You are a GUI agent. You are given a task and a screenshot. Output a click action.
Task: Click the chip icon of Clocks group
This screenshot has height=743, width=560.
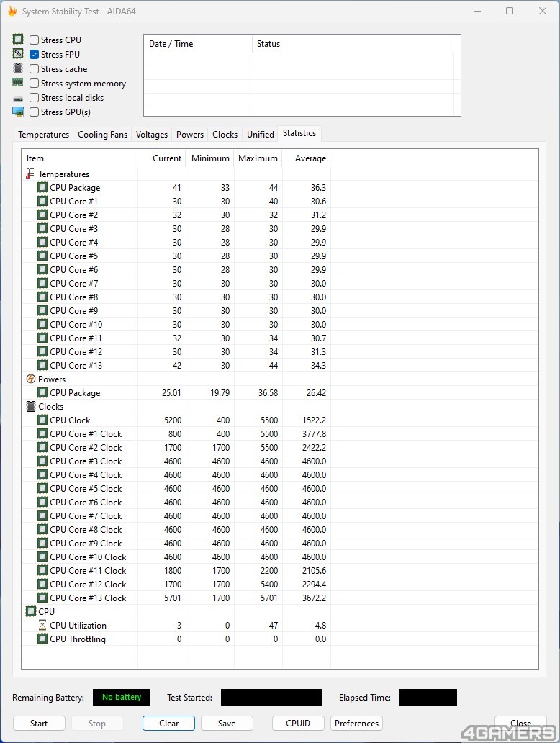(x=31, y=407)
